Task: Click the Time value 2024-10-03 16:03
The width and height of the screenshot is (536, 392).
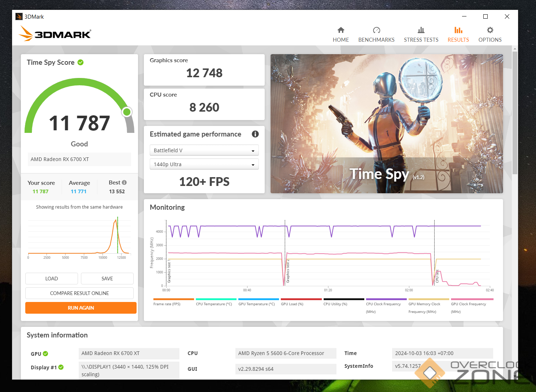Action: tap(443, 353)
